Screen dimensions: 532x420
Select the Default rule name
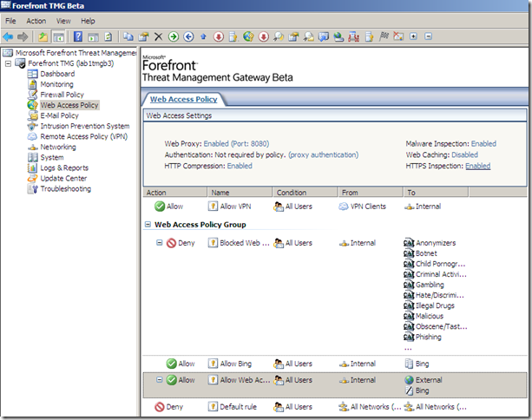point(238,407)
